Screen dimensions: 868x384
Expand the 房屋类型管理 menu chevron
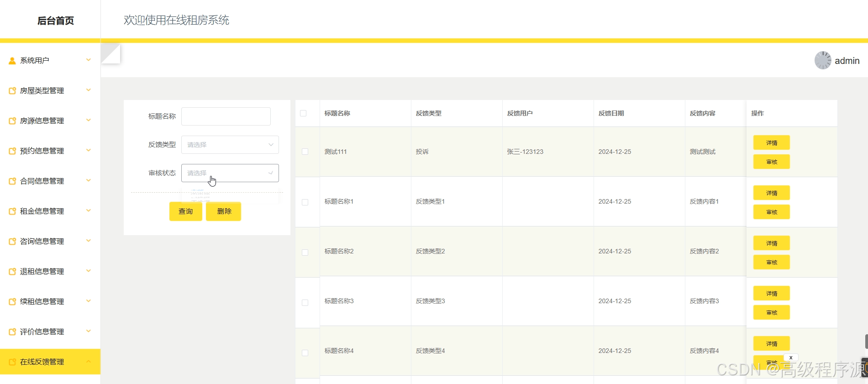(x=89, y=90)
